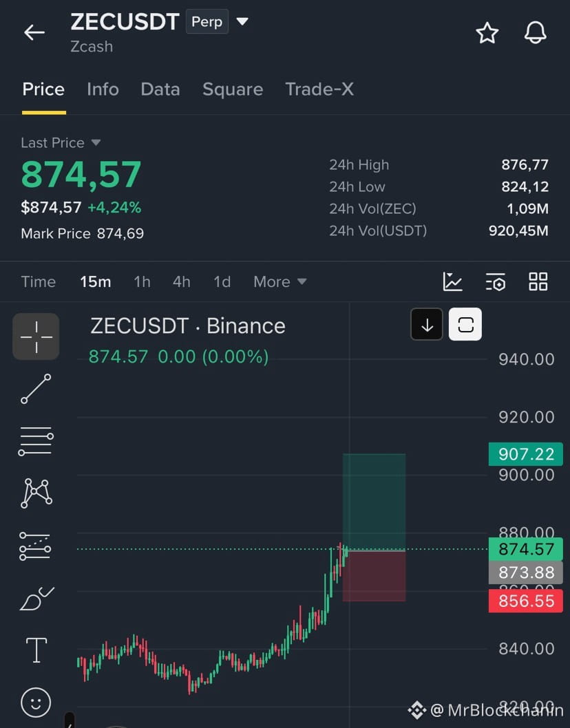Open the Data tab
570x728 pixels.
coord(160,89)
